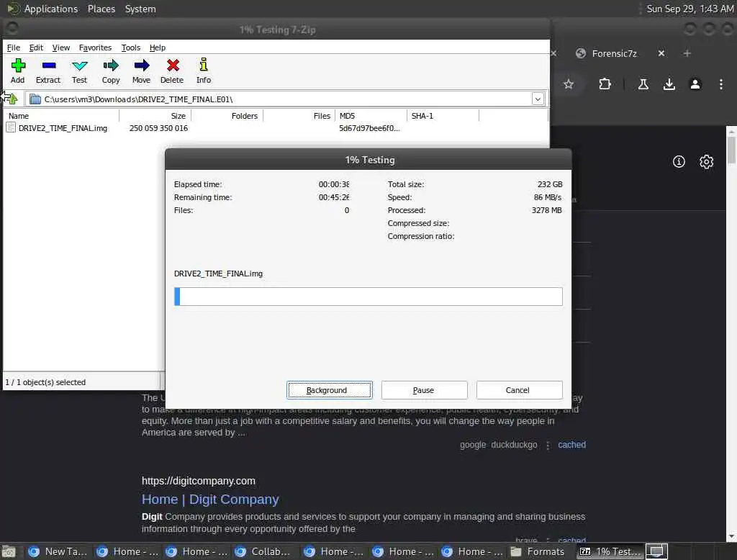Screen dimensions: 737x560
Task: Click the Delete toolbar icon
Action: click(x=172, y=71)
